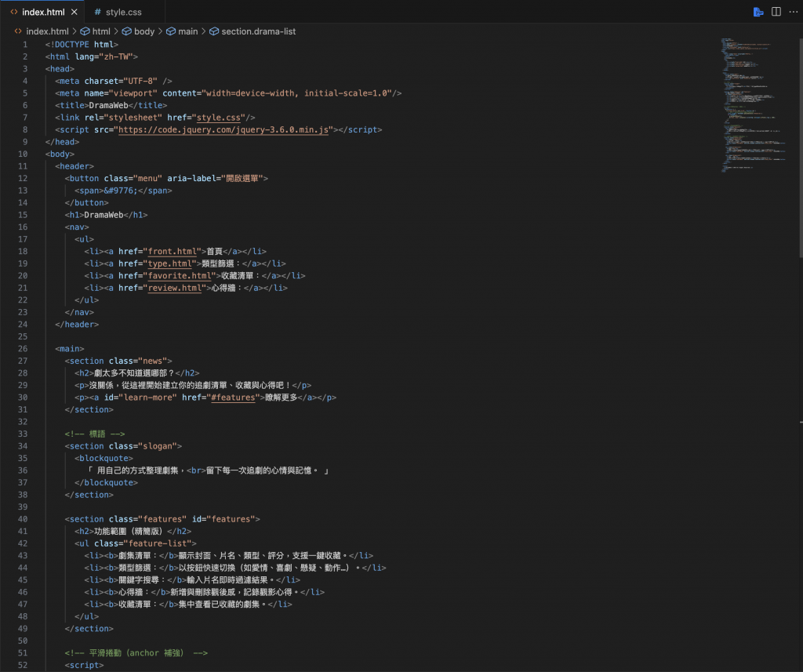Click index.html in the breadcrumb path

(x=47, y=31)
